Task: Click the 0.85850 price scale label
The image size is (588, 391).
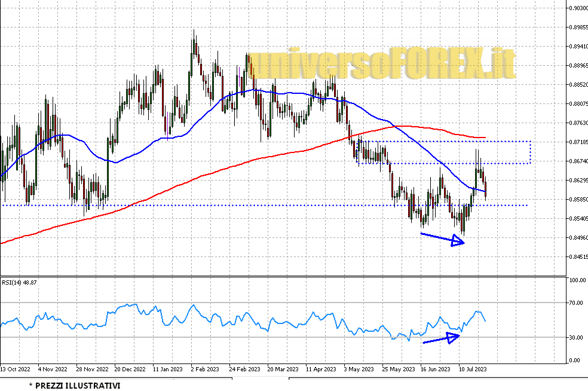Action: point(577,200)
